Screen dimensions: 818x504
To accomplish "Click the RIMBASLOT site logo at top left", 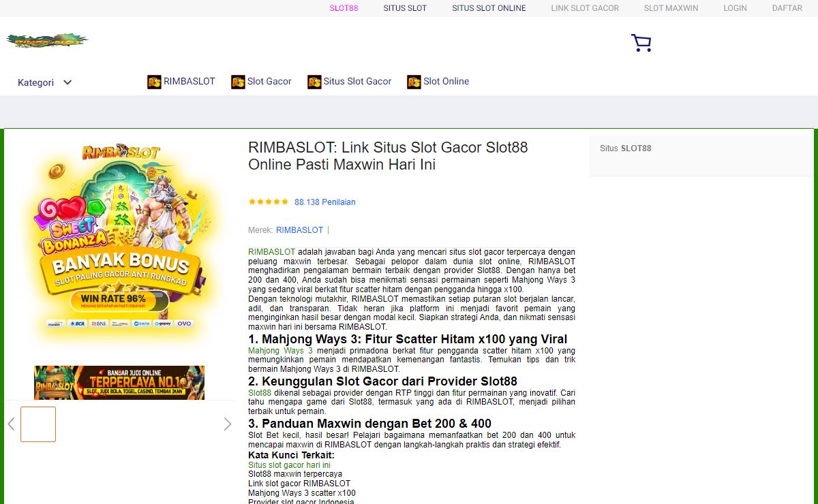I will point(47,41).
